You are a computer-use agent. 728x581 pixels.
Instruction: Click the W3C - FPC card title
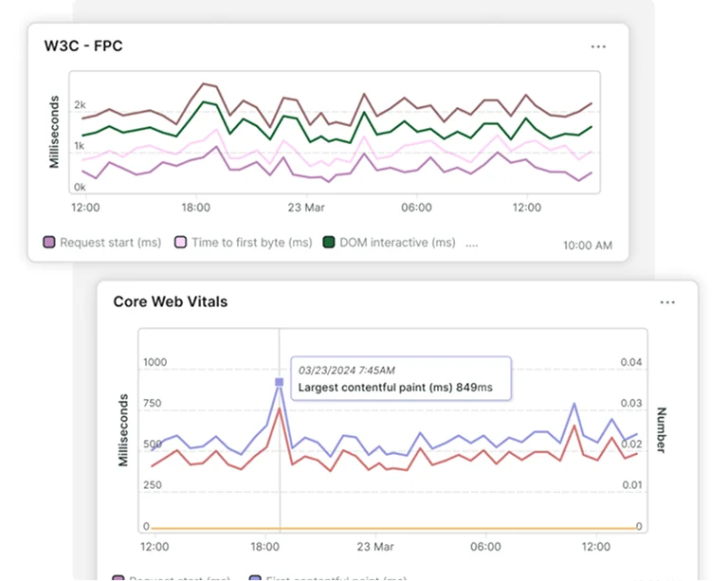tap(83, 45)
